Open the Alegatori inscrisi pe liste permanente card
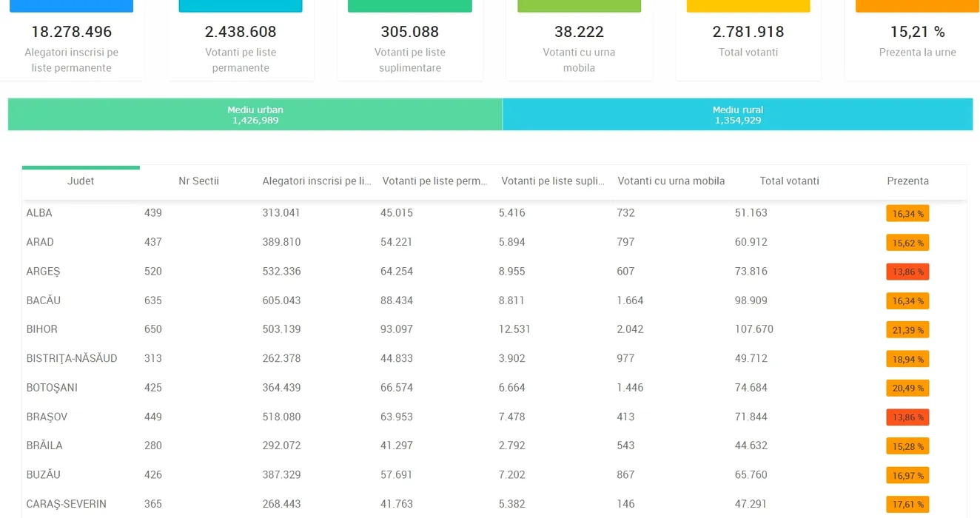The height and width of the screenshot is (518, 980). pyautogui.click(x=71, y=44)
